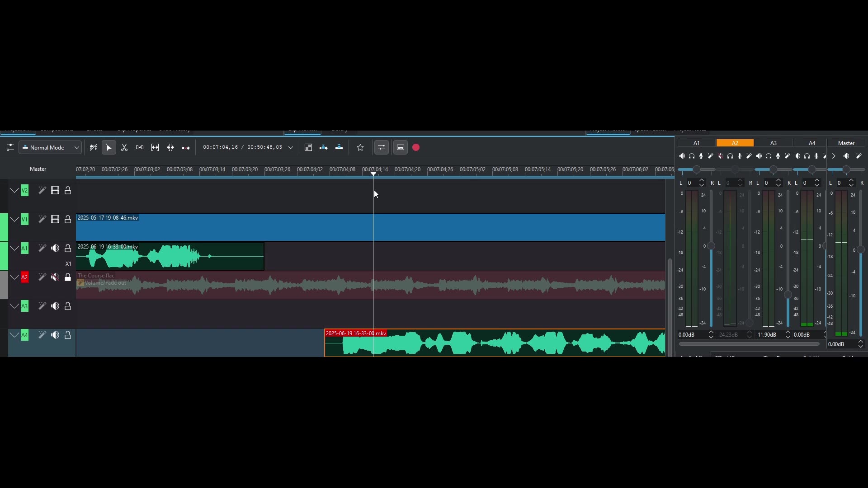Hide the V1 track video
868x488 pixels.
pyautogui.click(x=55, y=220)
